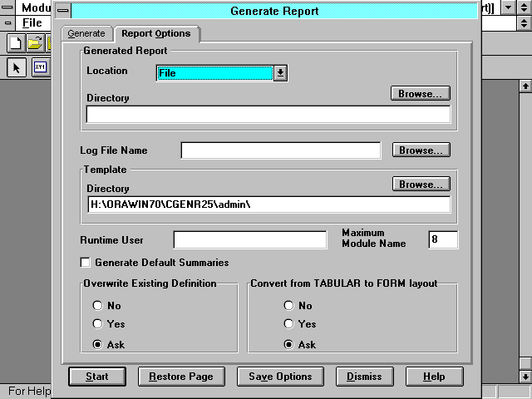This screenshot has width=532, height=399.
Task: Open the Generate Report dialog system menu
Action: 61,11
